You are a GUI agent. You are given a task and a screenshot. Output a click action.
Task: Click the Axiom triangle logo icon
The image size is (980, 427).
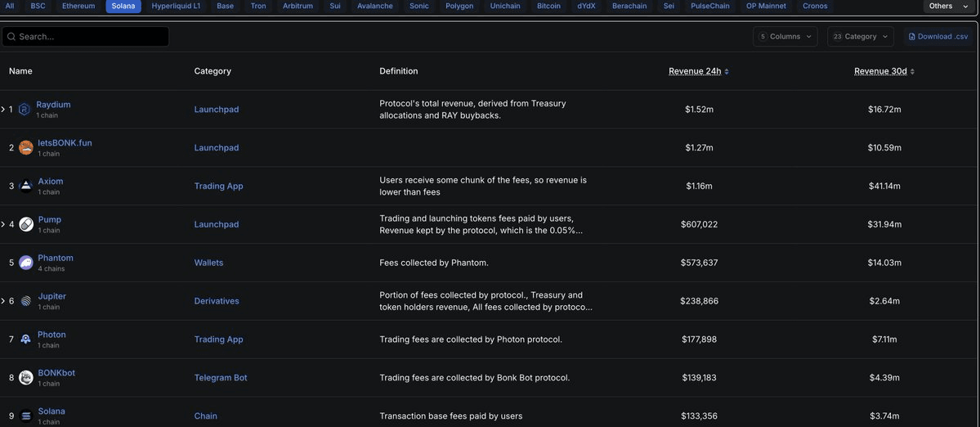coord(25,186)
